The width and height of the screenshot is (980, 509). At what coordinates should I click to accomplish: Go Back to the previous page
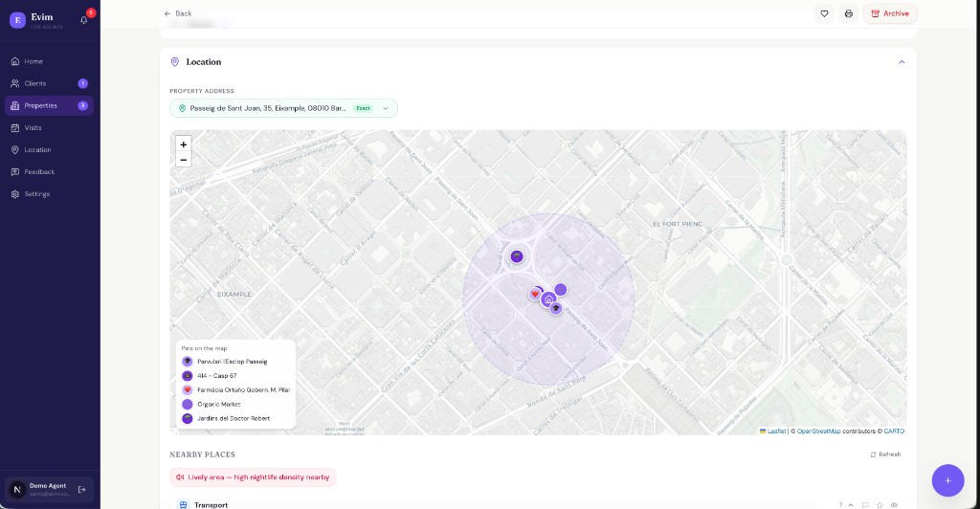click(x=177, y=13)
